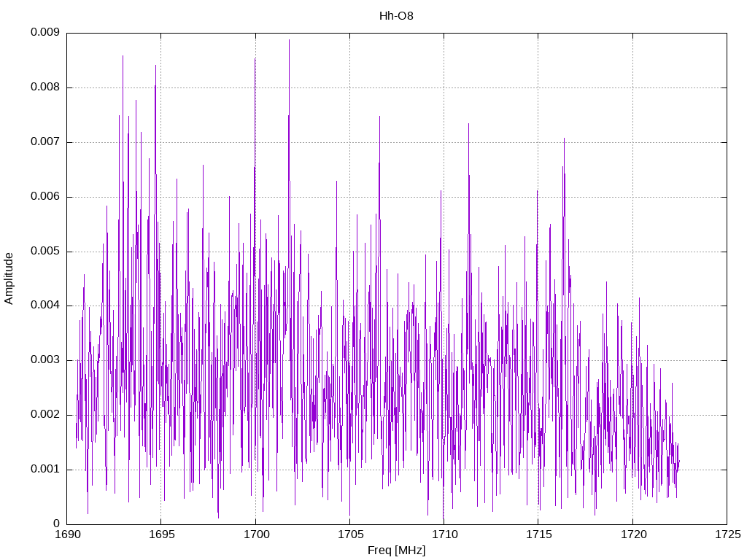
Task: Click the spectrum peak at 1700 MHz
Action: [x=255, y=60]
